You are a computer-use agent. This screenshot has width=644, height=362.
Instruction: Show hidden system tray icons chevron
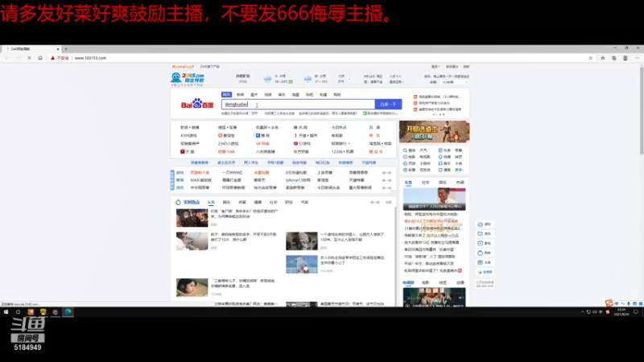(582, 312)
